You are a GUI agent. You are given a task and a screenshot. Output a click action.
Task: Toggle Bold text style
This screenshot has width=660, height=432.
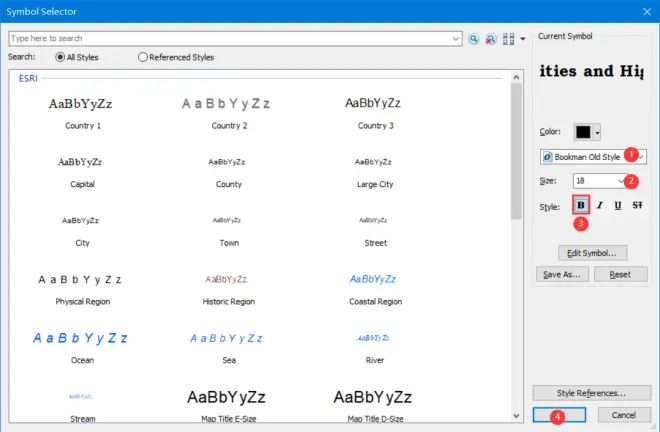pos(581,205)
